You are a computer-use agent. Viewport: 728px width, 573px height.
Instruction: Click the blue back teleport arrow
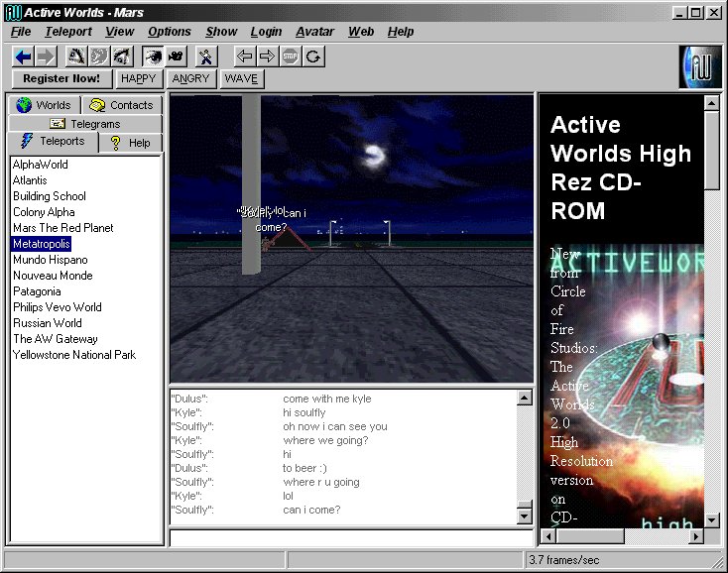pos(23,57)
